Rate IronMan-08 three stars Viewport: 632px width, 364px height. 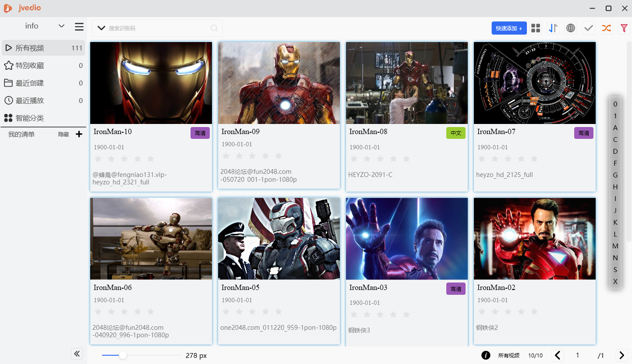tap(380, 159)
